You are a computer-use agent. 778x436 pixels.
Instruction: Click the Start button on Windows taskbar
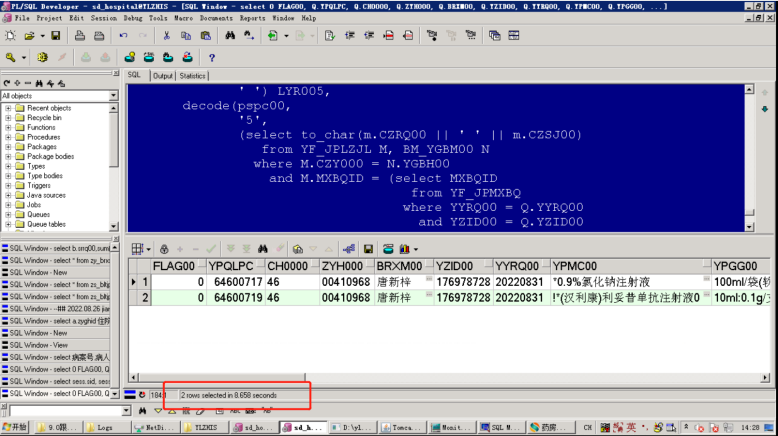click(x=15, y=427)
